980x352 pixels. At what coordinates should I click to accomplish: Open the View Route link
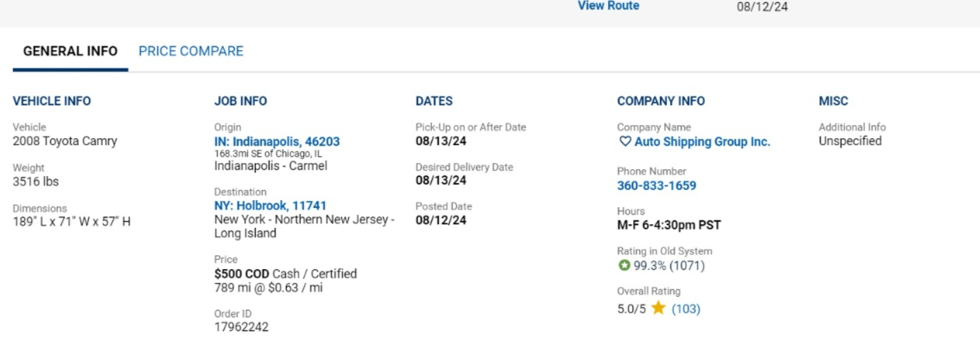tap(608, 6)
